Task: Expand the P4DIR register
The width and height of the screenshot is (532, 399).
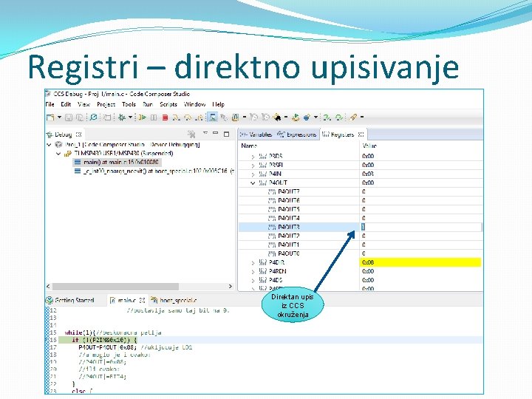Action: point(253,262)
